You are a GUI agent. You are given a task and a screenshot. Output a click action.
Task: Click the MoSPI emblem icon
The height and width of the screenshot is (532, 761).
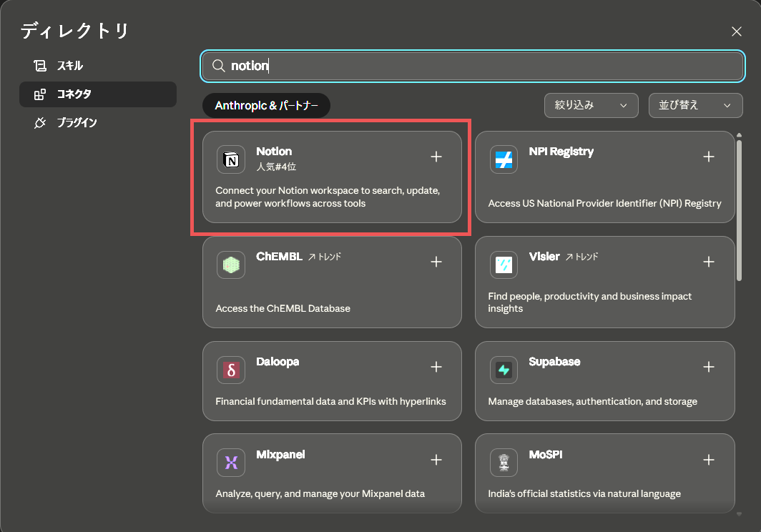click(x=504, y=463)
